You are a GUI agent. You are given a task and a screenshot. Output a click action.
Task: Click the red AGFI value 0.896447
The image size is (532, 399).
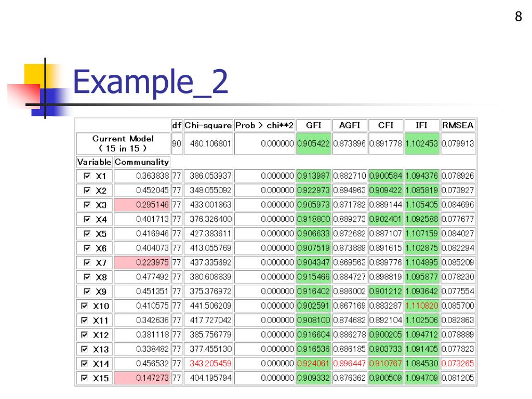tap(350, 363)
